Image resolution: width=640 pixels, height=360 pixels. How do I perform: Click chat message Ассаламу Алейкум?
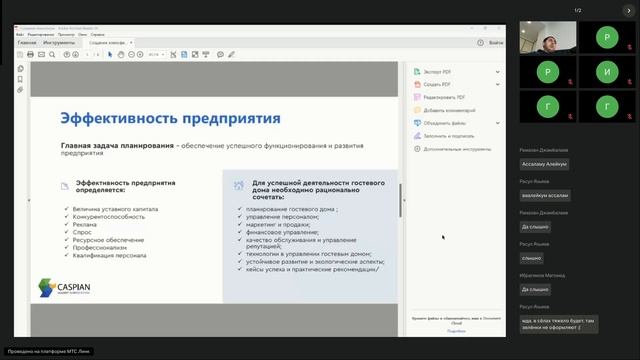point(544,164)
